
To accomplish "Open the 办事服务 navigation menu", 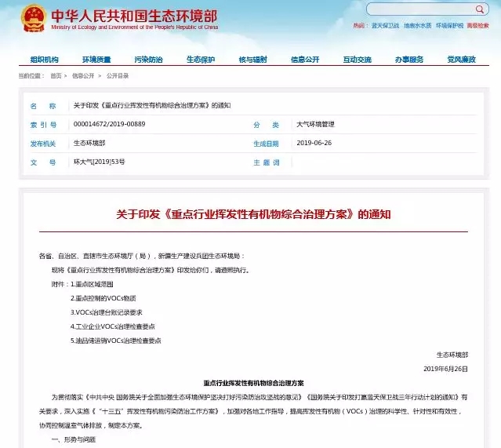I will 409,60.
